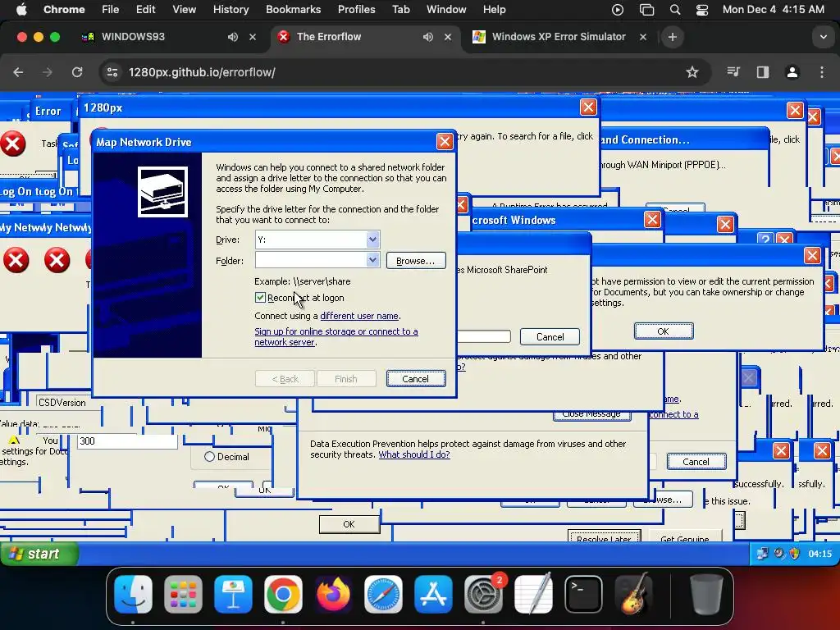Click Cancel in the SharePoint dialog
840x630 pixels.
[x=550, y=337]
